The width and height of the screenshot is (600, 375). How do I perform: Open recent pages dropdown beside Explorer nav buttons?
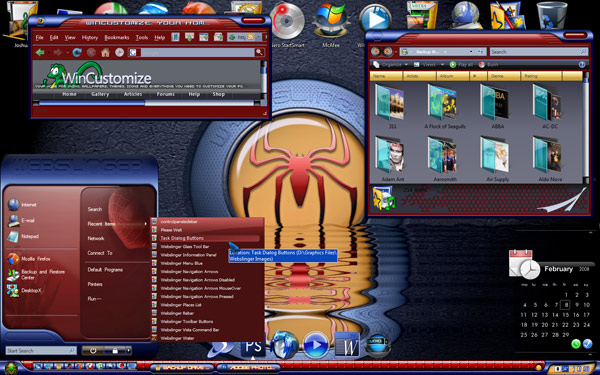[396, 52]
